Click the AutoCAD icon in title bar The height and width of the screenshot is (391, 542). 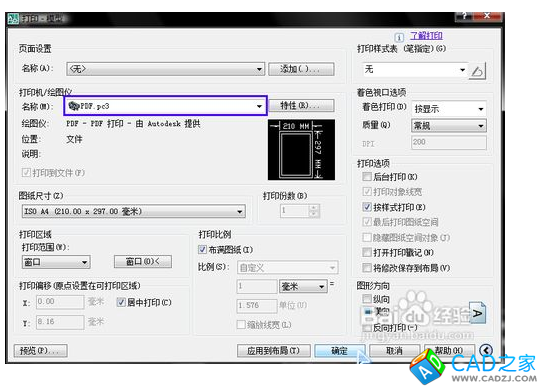pyautogui.click(x=13, y=19)
